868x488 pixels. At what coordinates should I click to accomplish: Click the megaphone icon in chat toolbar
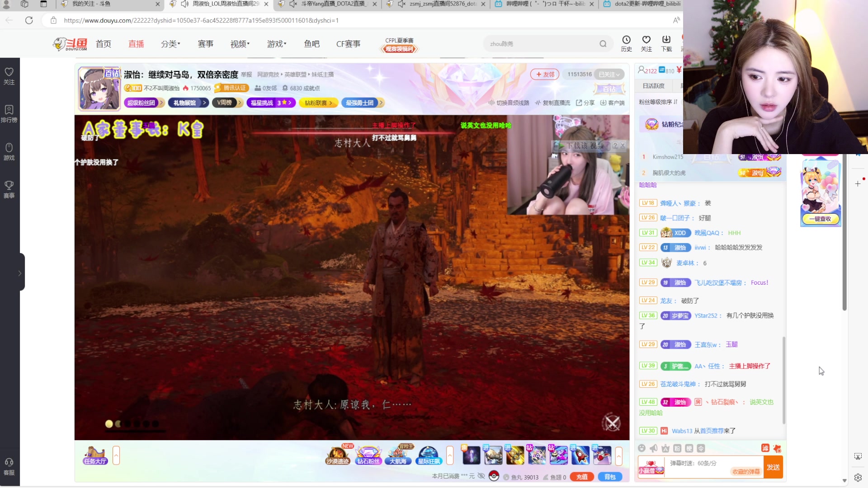tap(653, 448)
